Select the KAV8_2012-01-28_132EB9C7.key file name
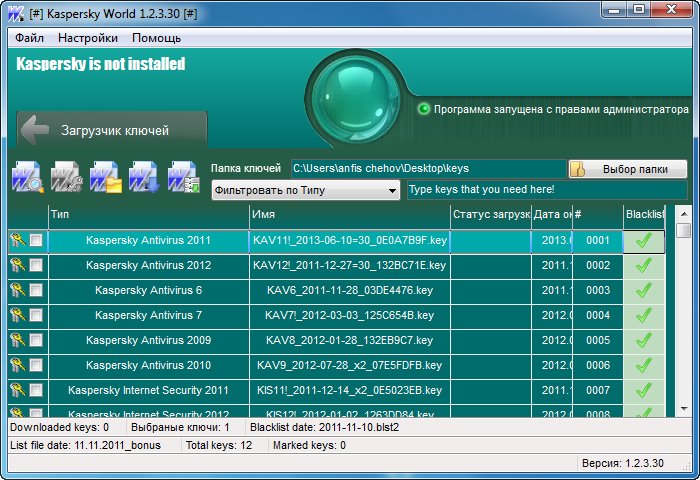This screenshot has width=700, height=480. point(350,340)
